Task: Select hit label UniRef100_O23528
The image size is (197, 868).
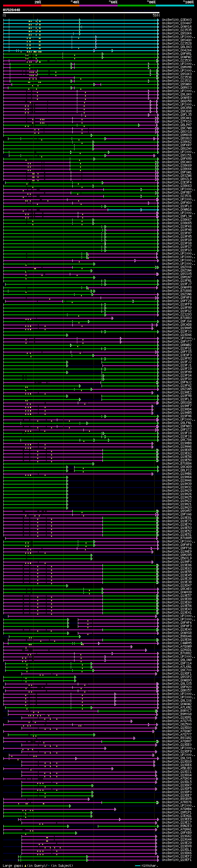Action: (177, 43)
